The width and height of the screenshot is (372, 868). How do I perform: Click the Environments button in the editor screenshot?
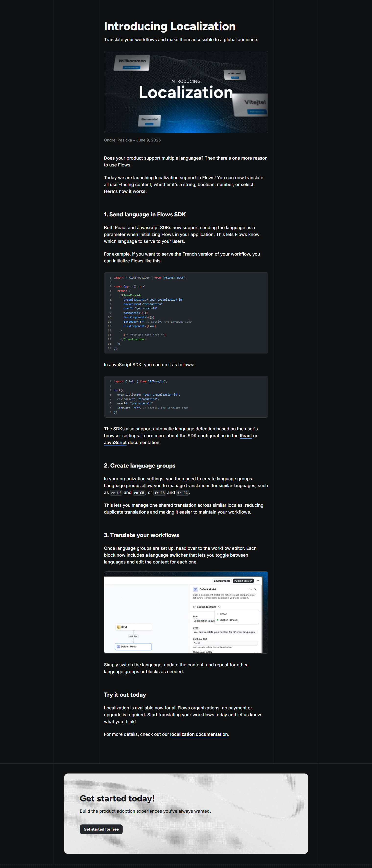click(222, 581)
